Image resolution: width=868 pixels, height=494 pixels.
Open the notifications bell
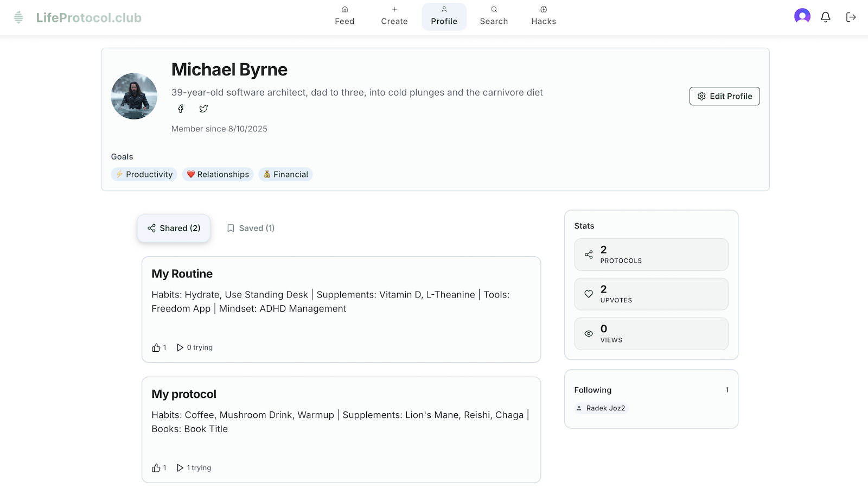[x=825, y=17]
